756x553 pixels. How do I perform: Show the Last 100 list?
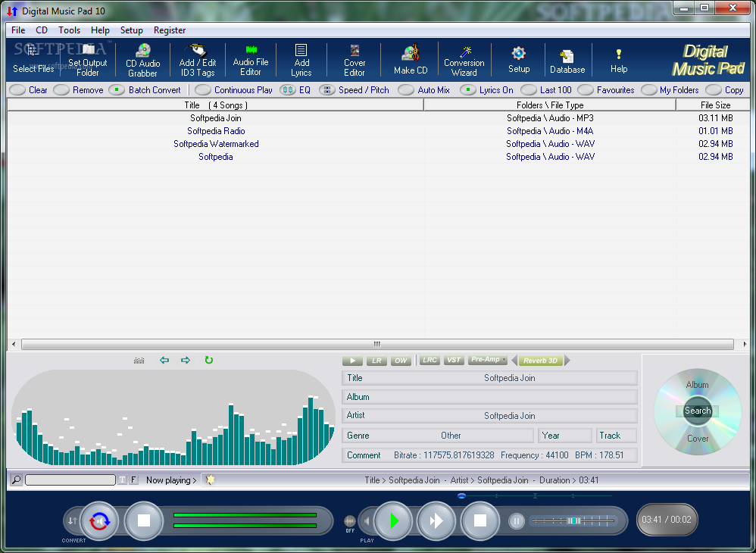click(529, 90)
